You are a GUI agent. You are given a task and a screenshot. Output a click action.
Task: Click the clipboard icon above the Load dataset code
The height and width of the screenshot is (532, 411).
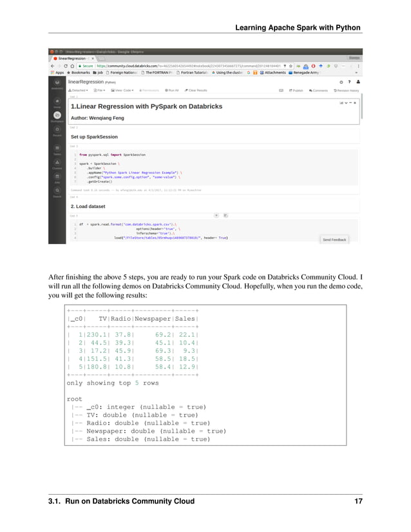click(225, 216)
